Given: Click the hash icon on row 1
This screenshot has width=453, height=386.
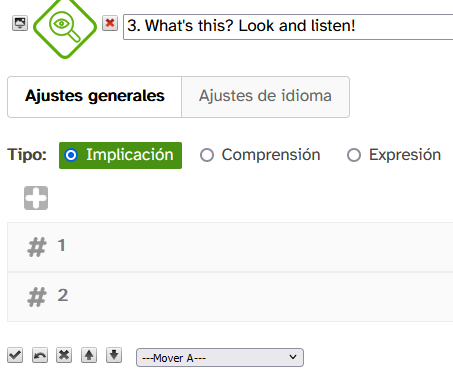Looking at the screenshot, I should (36, 247).
